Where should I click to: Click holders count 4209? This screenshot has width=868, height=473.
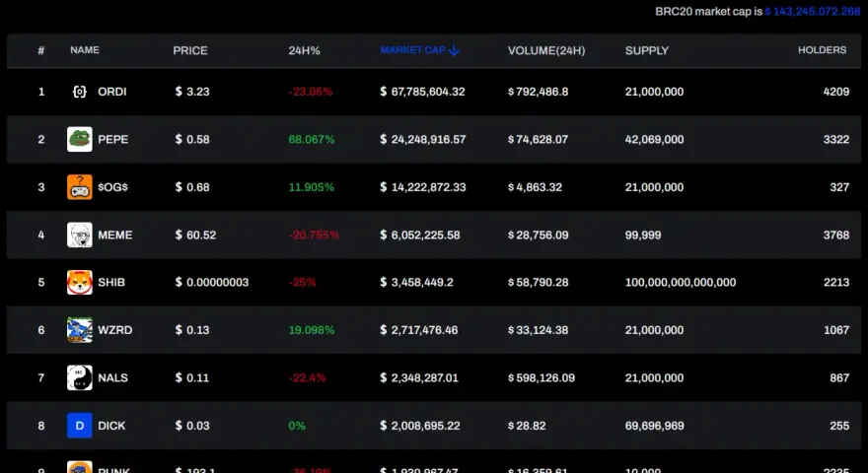(835, 92)
